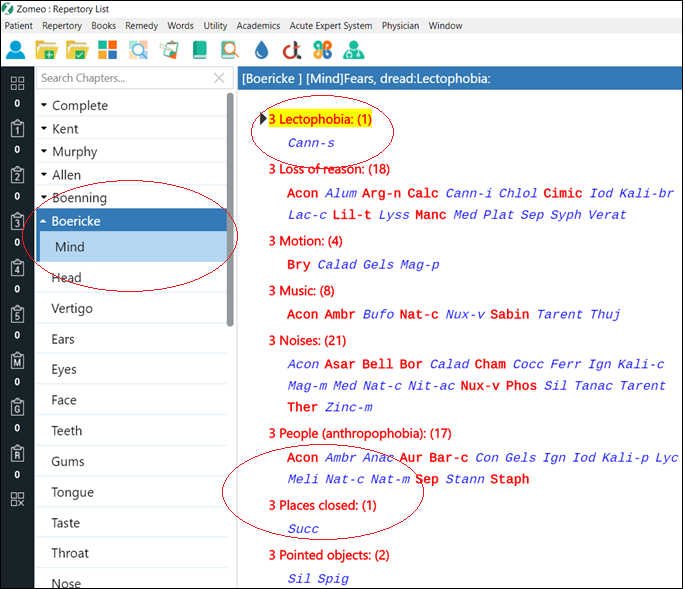Click the blue water drop icon
Screen dimensions: 685x589
(x=262, y=49)
